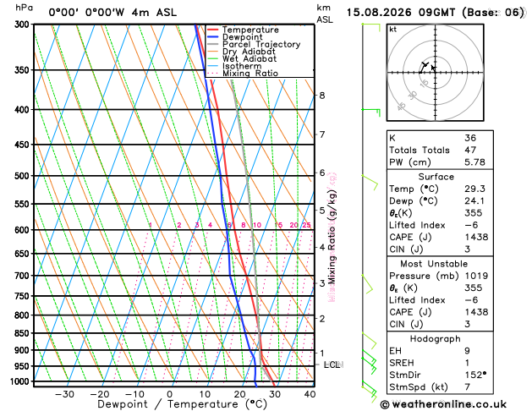Click the StmDir value 152°
532x411 pixels.
point(475,375)
